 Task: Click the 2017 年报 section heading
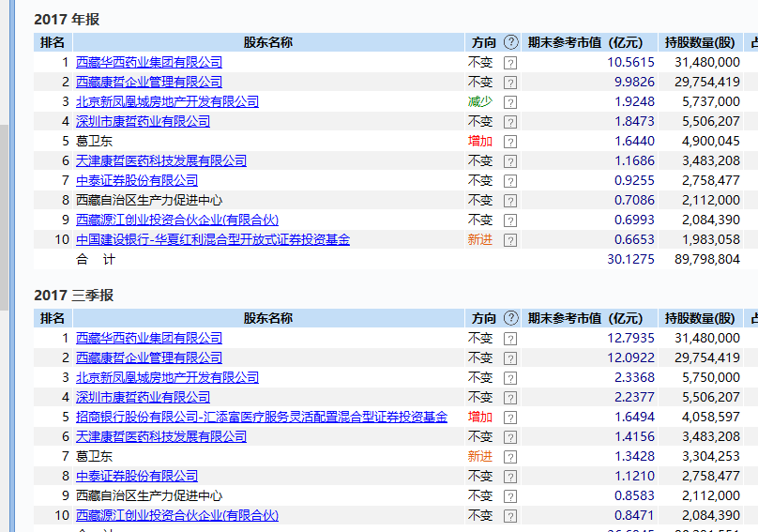click(67, 20)
